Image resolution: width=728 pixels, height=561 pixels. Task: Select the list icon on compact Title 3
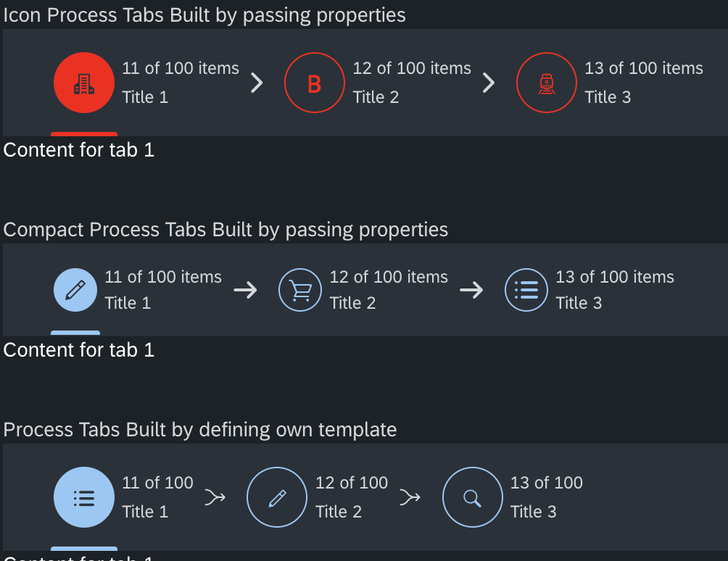pos(526,289)
